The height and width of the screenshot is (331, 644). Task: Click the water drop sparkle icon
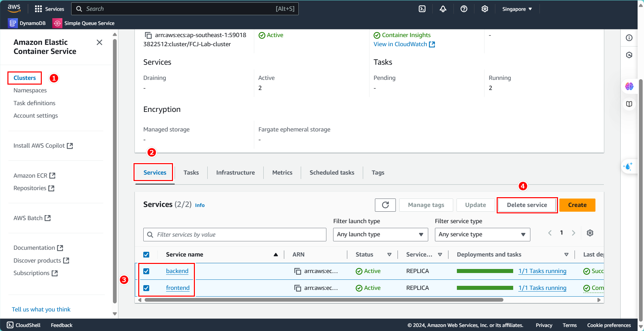[x=628, y=166]
